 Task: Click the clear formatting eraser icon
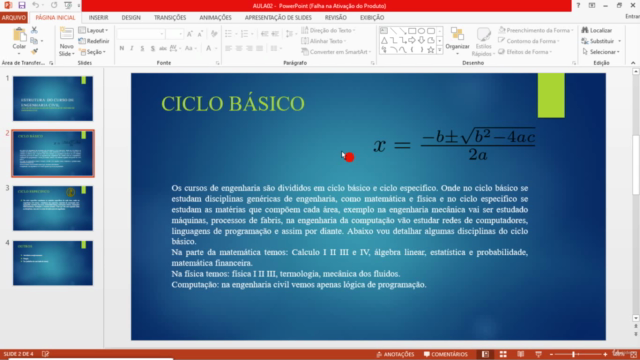pos(214,34)
